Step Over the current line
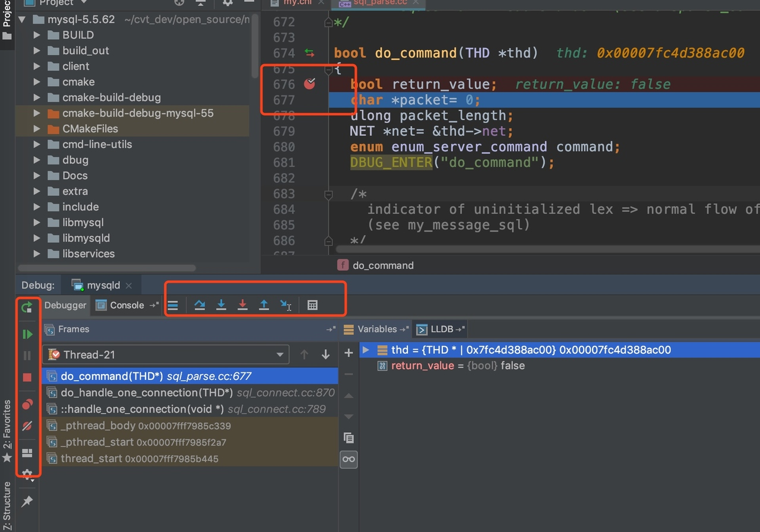760x532 pixels. 200,305
